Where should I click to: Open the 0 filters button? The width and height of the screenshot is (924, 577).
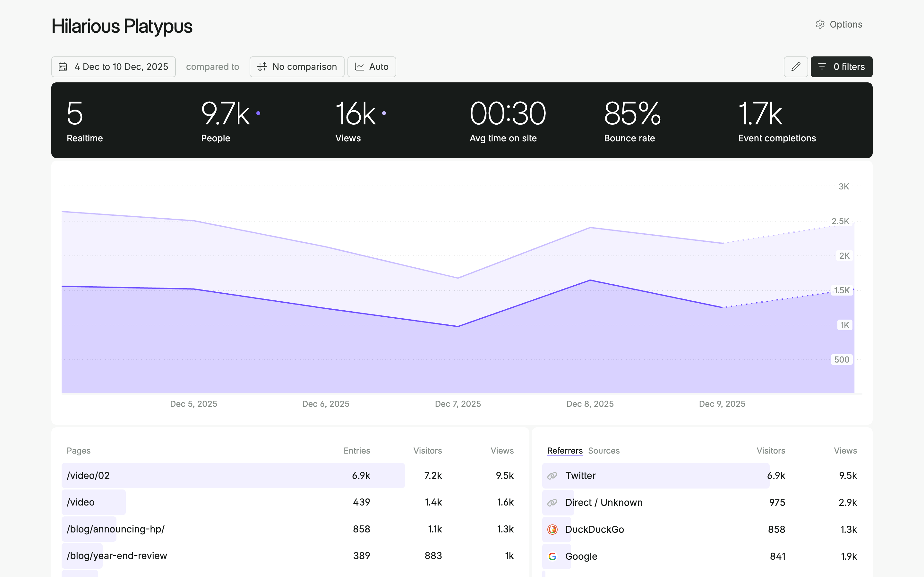pyautogui.click(x=841, y=67)
